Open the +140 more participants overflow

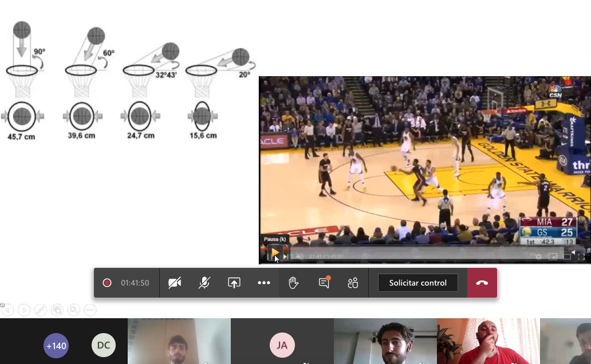click(x=56, y=346)
